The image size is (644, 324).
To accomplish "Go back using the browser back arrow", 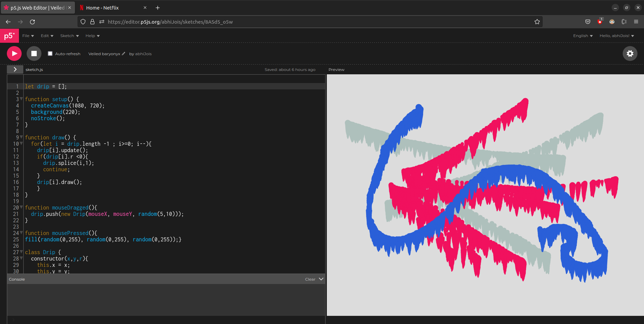I will [x=8, y=22].
